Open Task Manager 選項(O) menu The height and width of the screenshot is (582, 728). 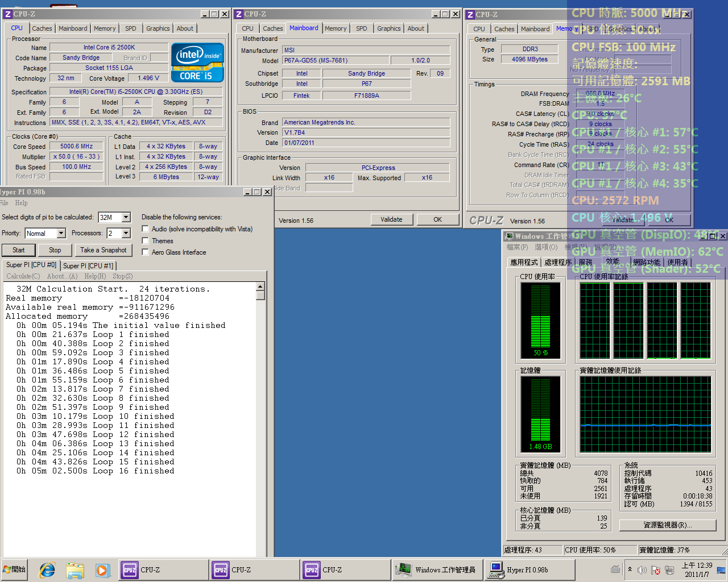[546, 247]
